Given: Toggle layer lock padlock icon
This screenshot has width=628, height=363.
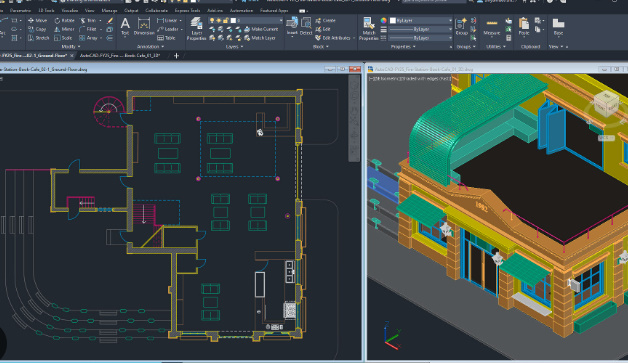Looking at the screenshot, I should point(226,20).
